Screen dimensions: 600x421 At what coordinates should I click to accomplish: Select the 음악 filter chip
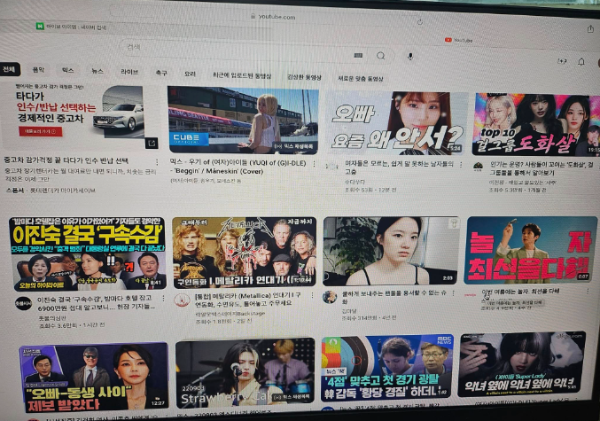coord(38,70)
